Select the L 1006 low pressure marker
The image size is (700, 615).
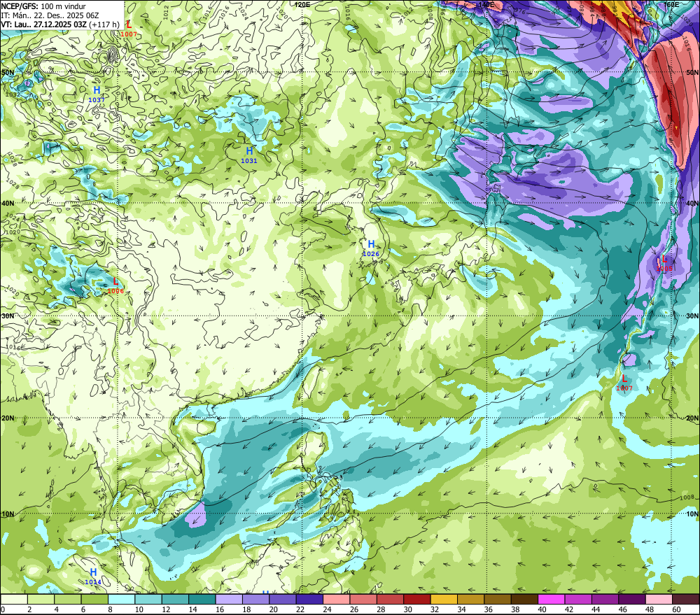pyautogui.click(x=115, y=285)
